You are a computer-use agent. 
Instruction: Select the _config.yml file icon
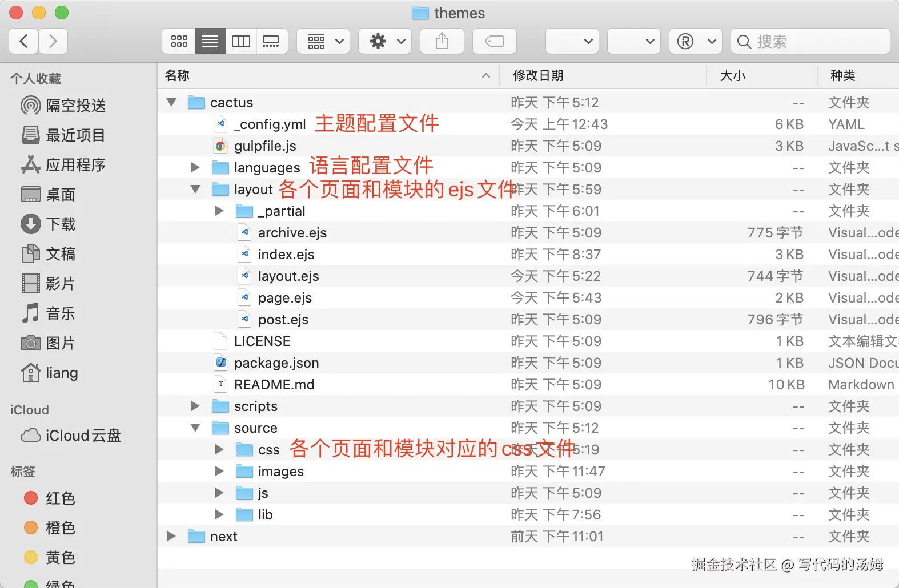220,124
